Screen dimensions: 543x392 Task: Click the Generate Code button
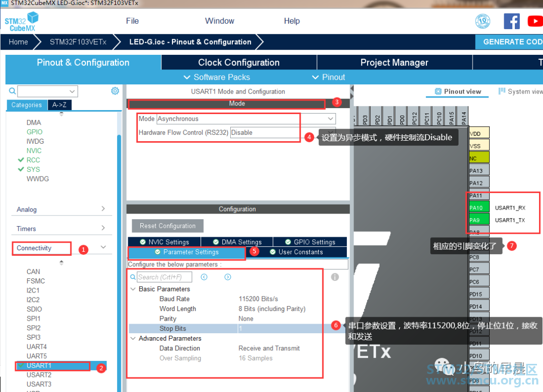pyautogui.click(x=509, y=42)
